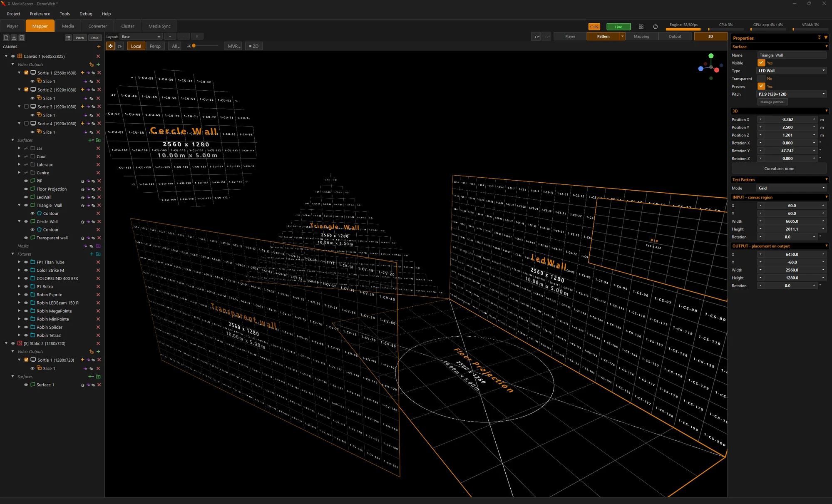This screenshot has width=832, height=504.
Task: Open the Layout Base dropdown
Action: click(141, 37)
